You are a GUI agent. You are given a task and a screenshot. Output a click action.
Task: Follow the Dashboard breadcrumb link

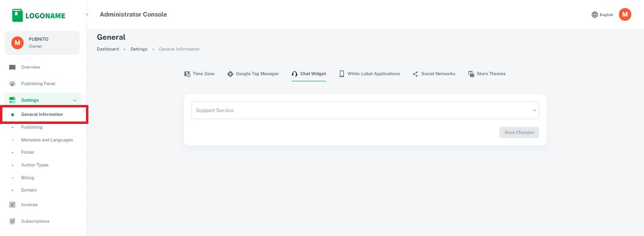108,49
